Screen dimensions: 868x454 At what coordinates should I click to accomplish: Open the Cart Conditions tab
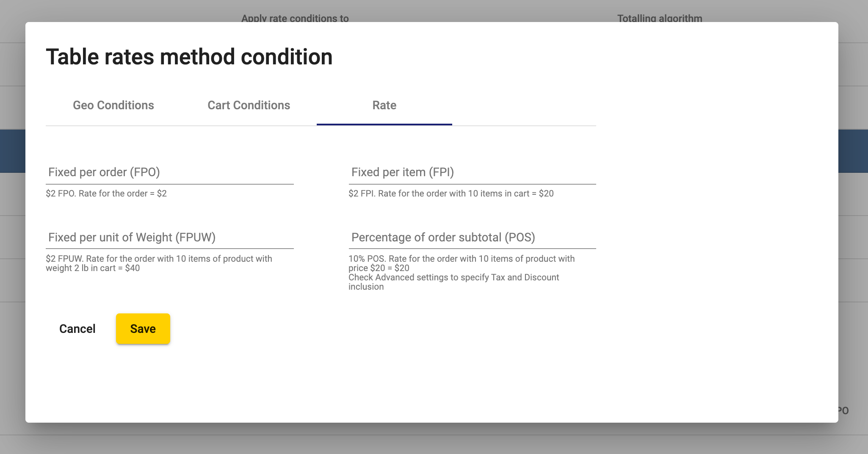(249, 105)
